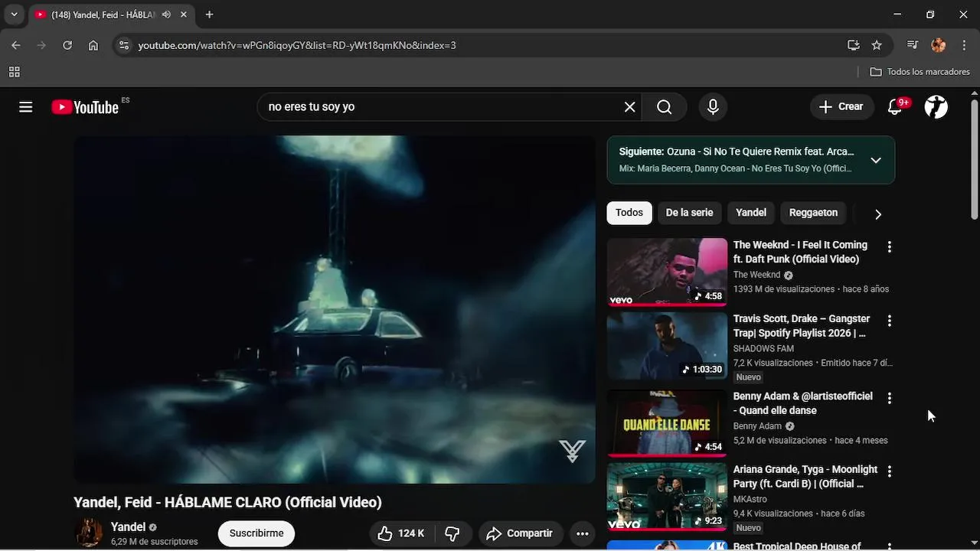Click the video player area
Viewport: 980px width, 551px height.
335,310
